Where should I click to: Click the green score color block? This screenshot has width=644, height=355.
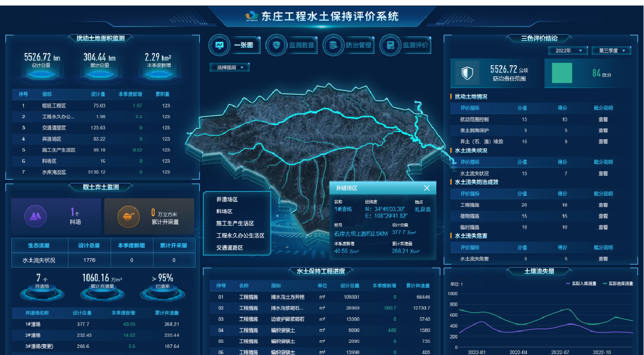pos(562,73)
